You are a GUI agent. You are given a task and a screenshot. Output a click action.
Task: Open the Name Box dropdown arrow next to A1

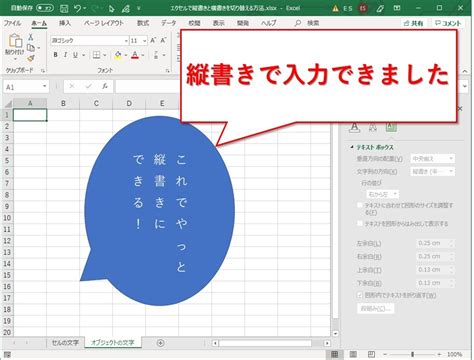coord(44,86)
